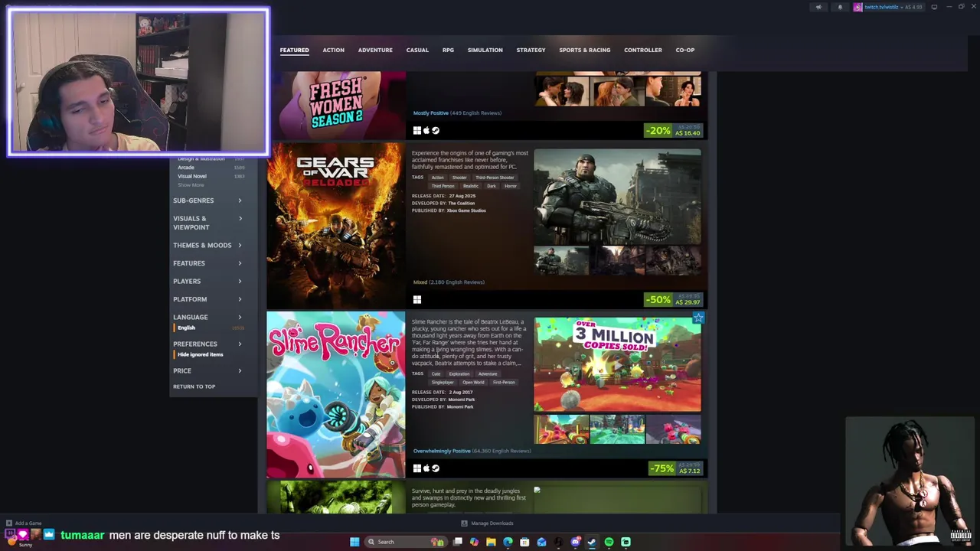Collapse the Language filter section
Screen dimensions: 980x551
(207, 317)
